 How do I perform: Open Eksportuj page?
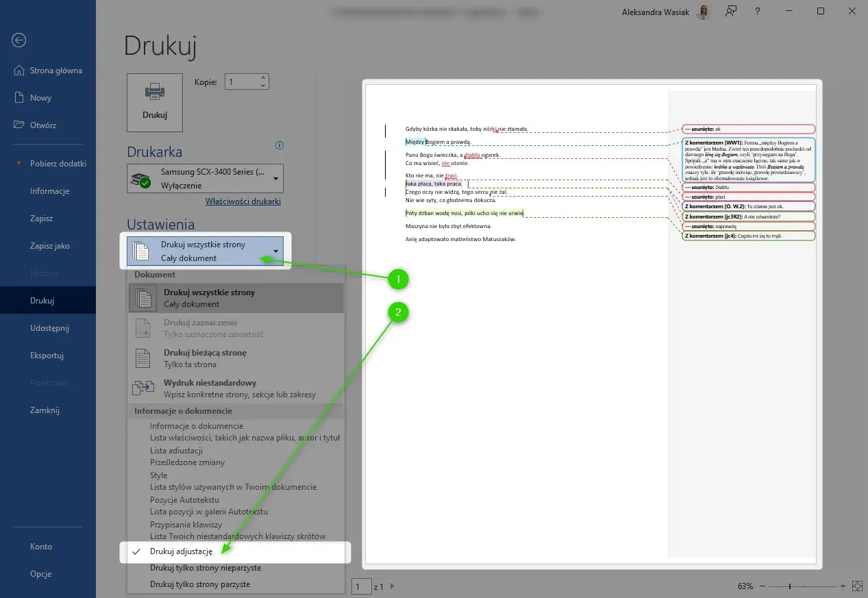(48, 356)
